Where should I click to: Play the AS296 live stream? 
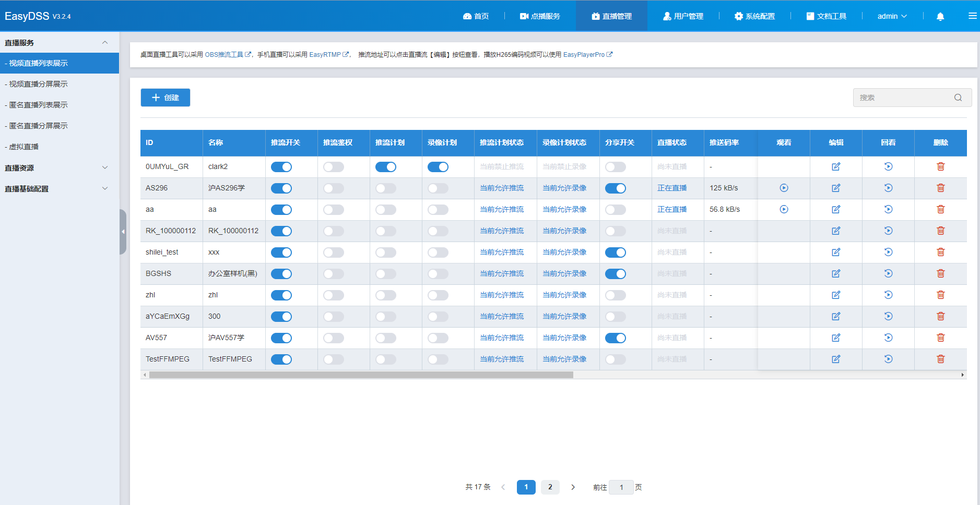tap(784, 188)
